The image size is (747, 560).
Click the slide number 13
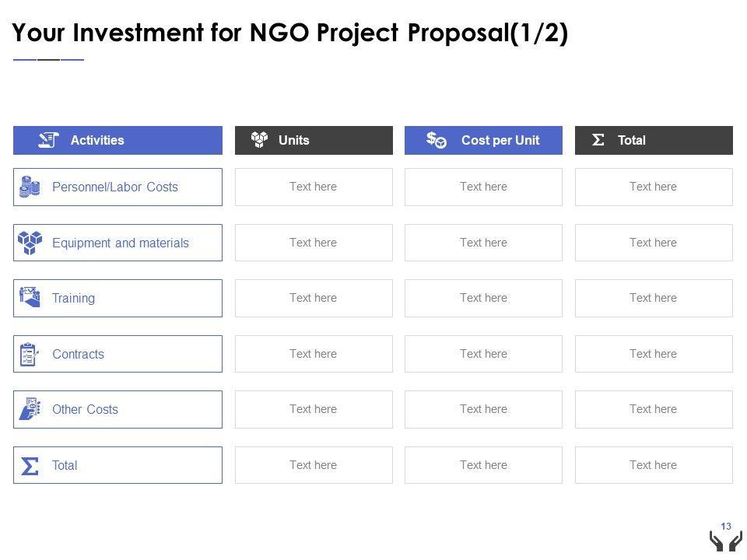[726, 526]
